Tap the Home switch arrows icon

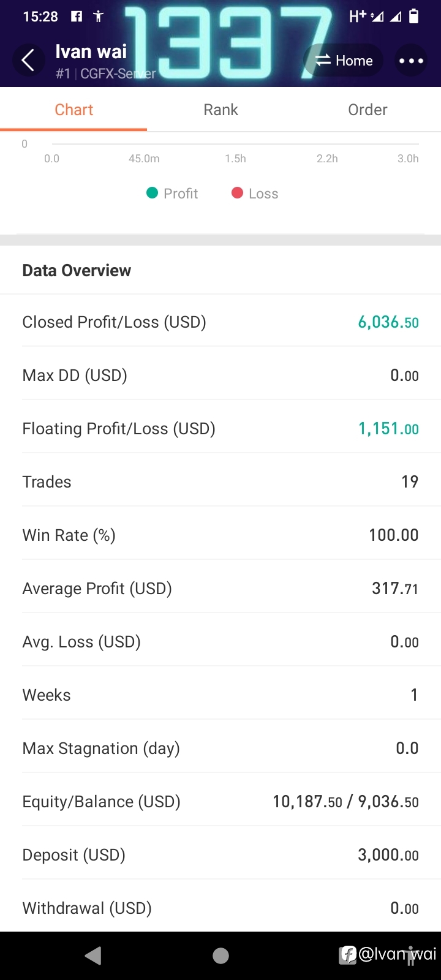pyautogui.click(x=323, y=61)
